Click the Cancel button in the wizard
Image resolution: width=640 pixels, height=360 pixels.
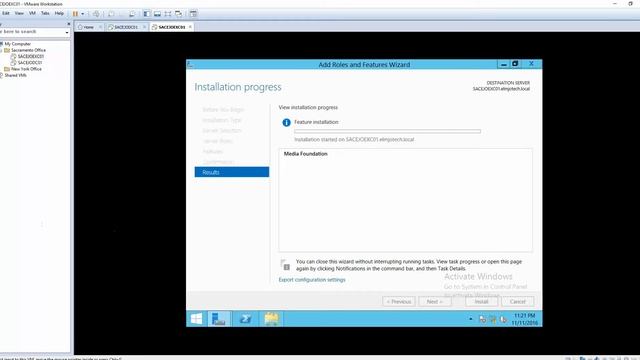(518, 302)
